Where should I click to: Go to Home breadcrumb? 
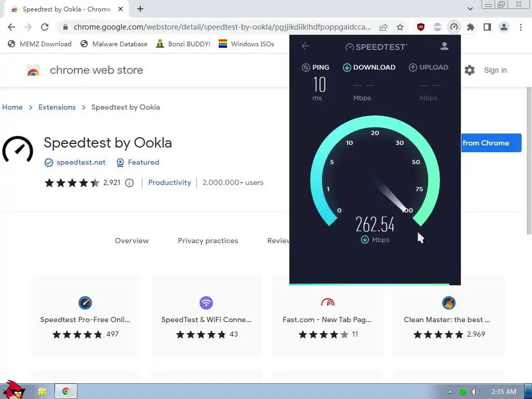(x=12, y=107)
